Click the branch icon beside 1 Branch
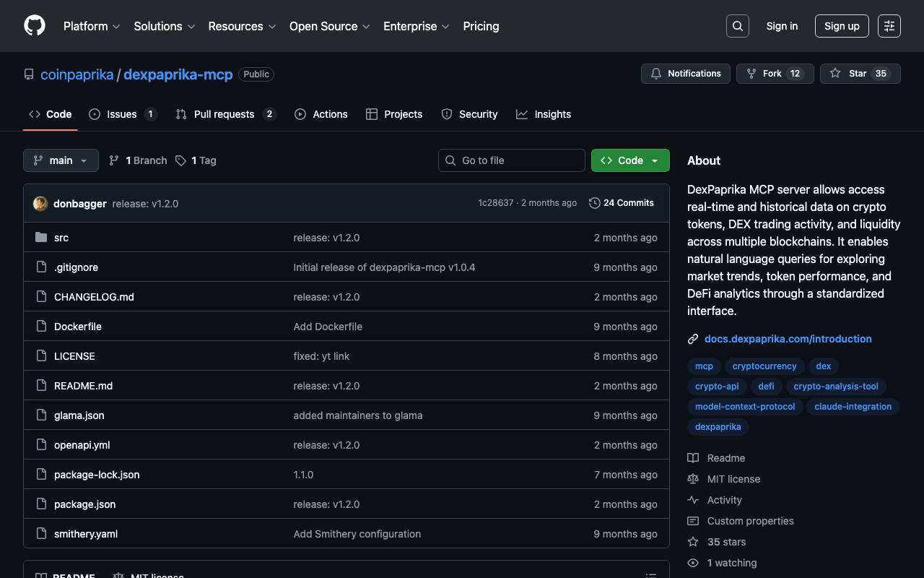The width and height of the screenshot is (924, 578). coord(114,160)
